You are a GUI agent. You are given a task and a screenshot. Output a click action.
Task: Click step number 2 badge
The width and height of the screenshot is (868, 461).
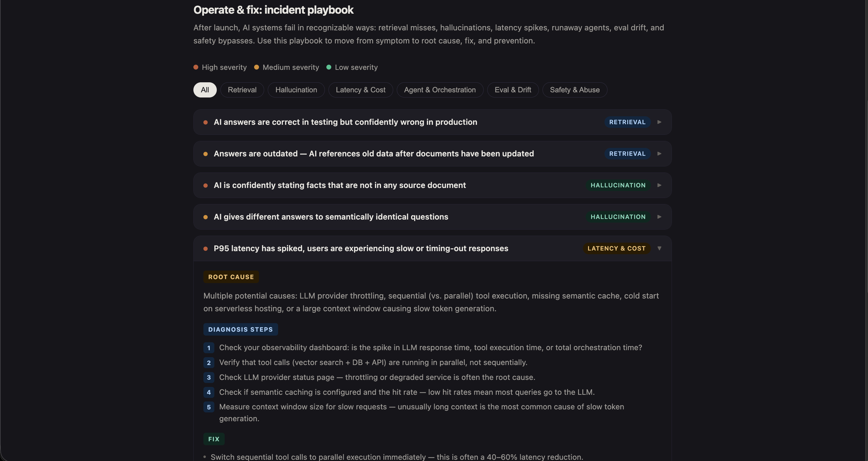(209, 363)
